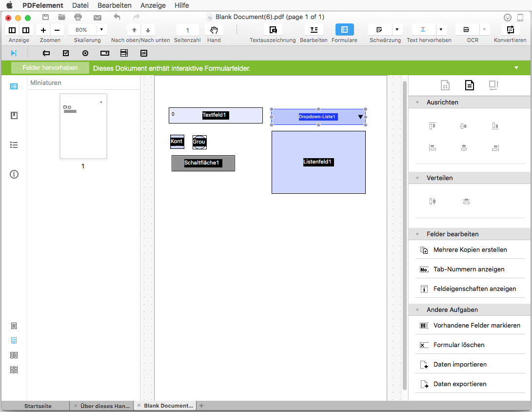Distribute fields horizontally icon
The width and height of the screenshot is (532, 412).
tap(432, 202)
